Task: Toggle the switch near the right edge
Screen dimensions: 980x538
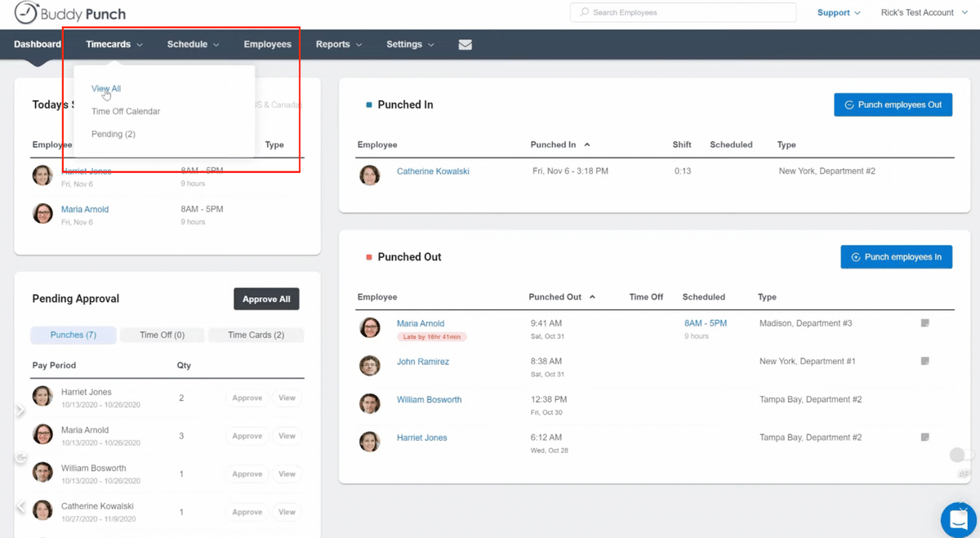Action: 961,455
